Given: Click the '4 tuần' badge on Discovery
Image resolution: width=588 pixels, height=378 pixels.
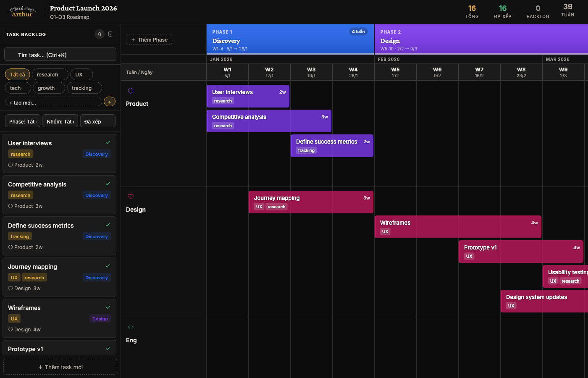Looking at the screenshot, I should (x=358, y=31).
